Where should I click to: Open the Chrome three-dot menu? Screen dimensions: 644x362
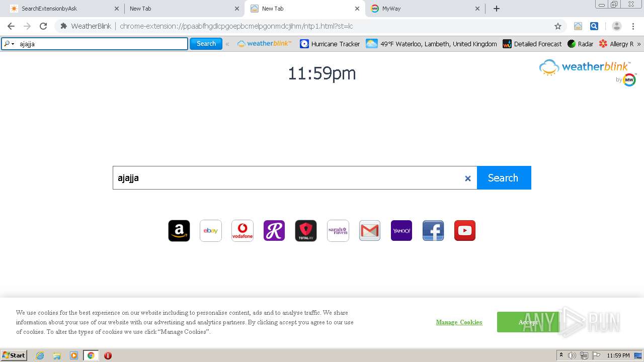point(633,26)
